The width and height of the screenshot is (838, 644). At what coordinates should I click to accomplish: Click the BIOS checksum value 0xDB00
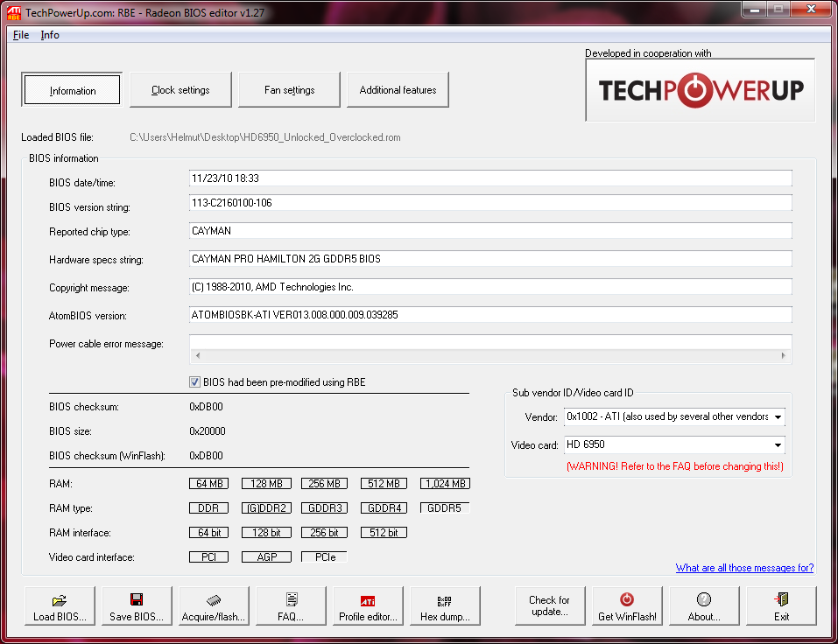click(x=207, y=407)
